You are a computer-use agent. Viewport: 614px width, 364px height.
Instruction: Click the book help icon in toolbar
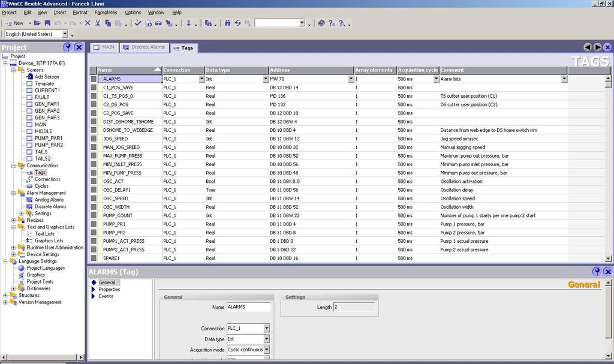pyautogui.click(x=321, y=23)
